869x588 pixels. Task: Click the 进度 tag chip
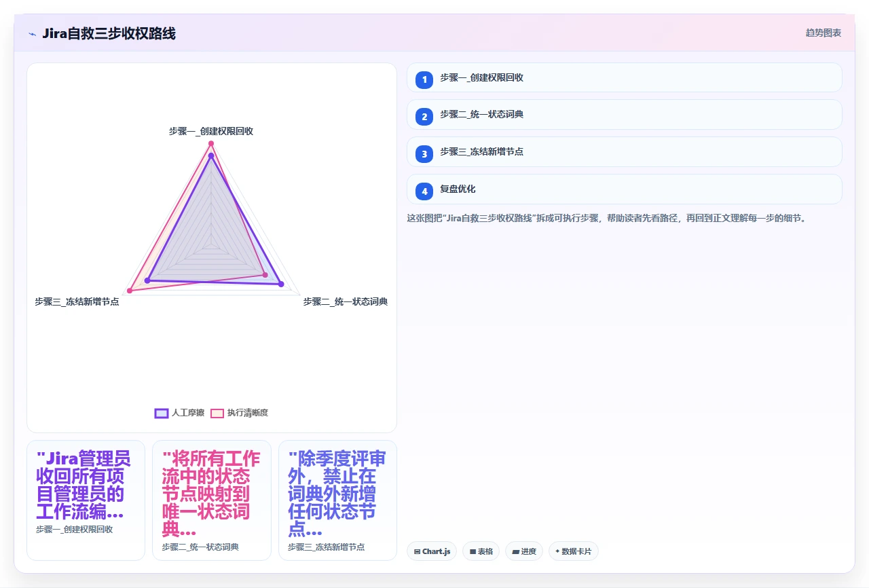524,551
